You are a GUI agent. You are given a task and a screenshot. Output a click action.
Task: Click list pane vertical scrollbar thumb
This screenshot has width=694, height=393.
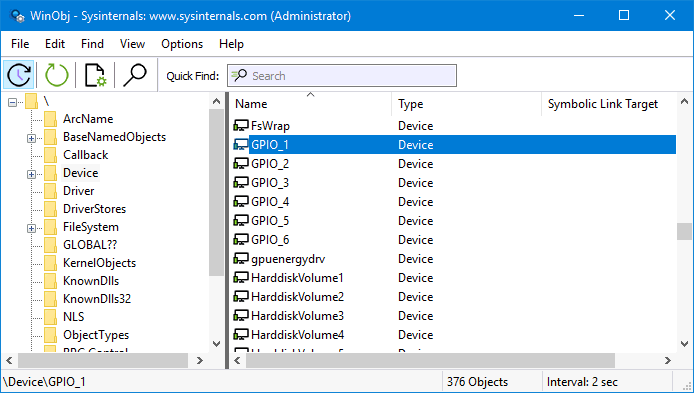(684, 231)
